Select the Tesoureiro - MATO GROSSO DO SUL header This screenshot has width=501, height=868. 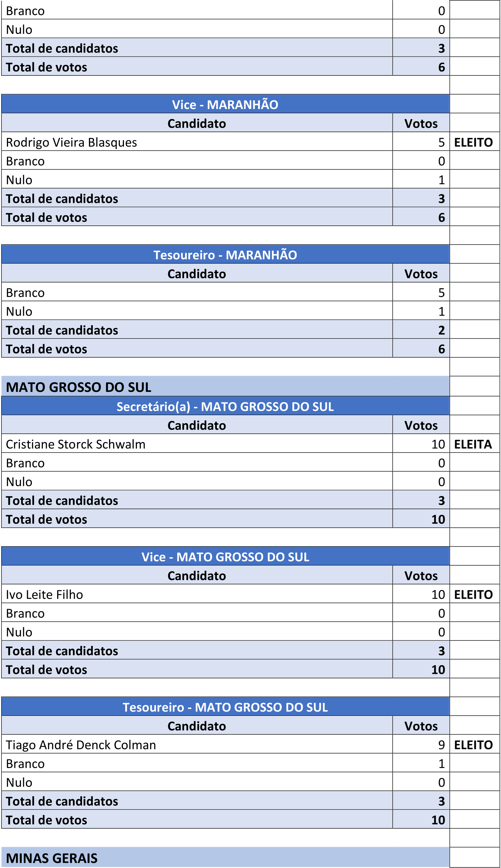225,707
